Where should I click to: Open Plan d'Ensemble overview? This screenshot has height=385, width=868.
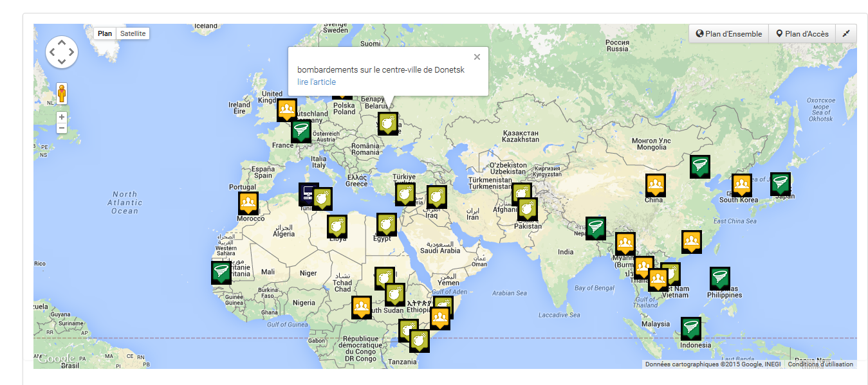(729, 34)
